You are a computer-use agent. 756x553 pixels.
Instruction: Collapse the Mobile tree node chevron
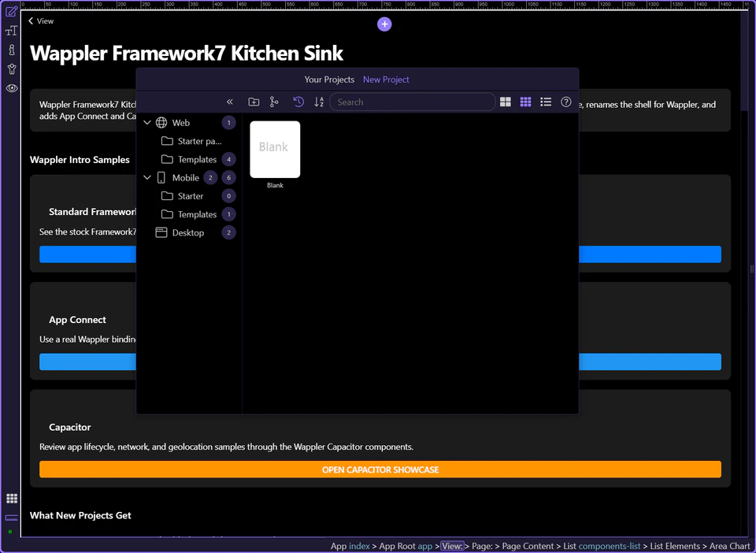coord(147,177)
